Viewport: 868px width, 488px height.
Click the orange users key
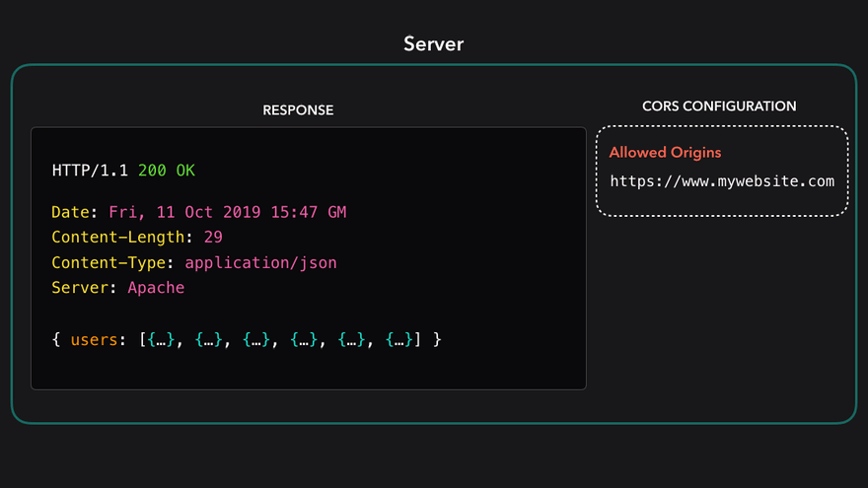point(95,340)
